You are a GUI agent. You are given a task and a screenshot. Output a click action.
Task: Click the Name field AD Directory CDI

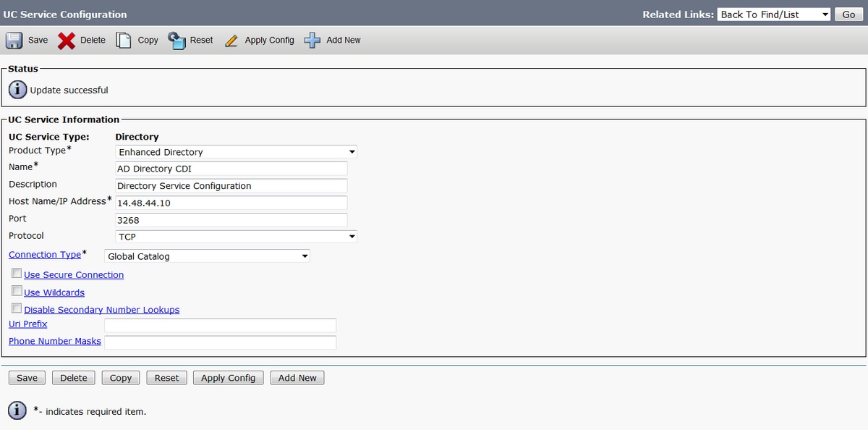click(x=231, y=169)
